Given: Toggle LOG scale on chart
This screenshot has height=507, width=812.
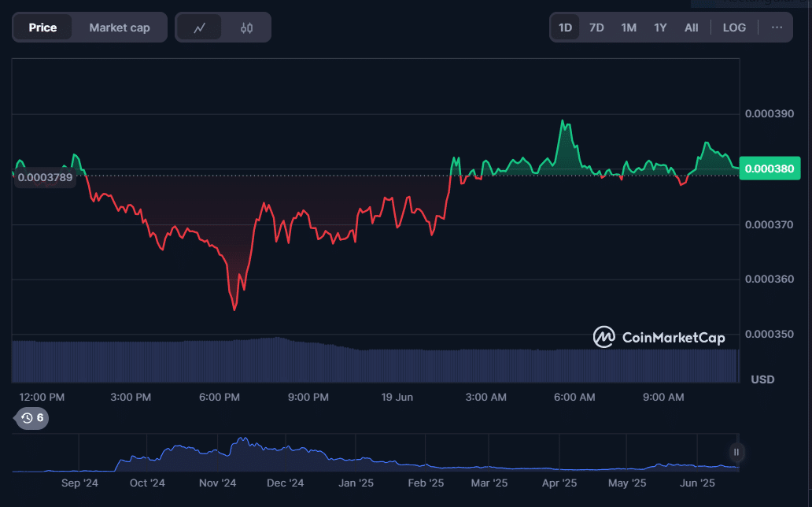Looking at the screenshot, I should click(x=734, y=28).
